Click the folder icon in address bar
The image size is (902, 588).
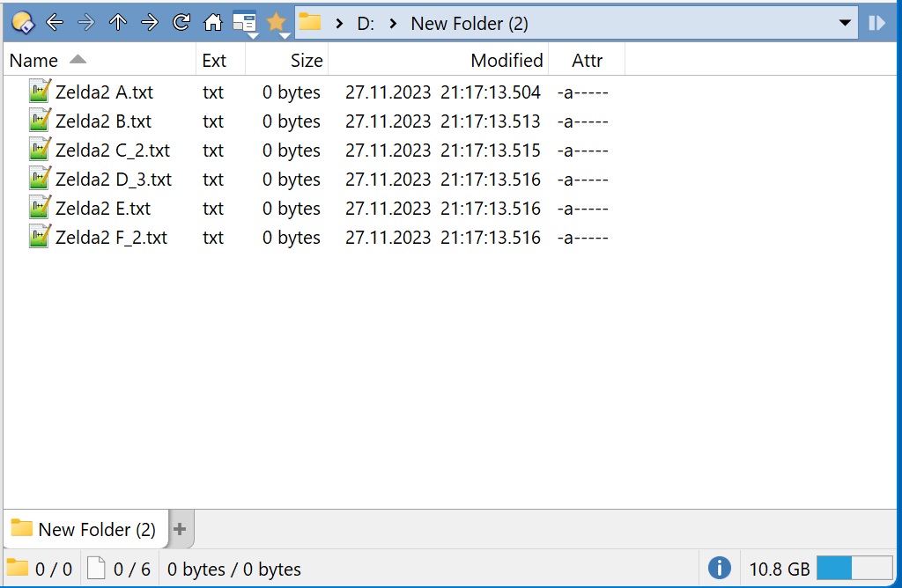(310, 22)
